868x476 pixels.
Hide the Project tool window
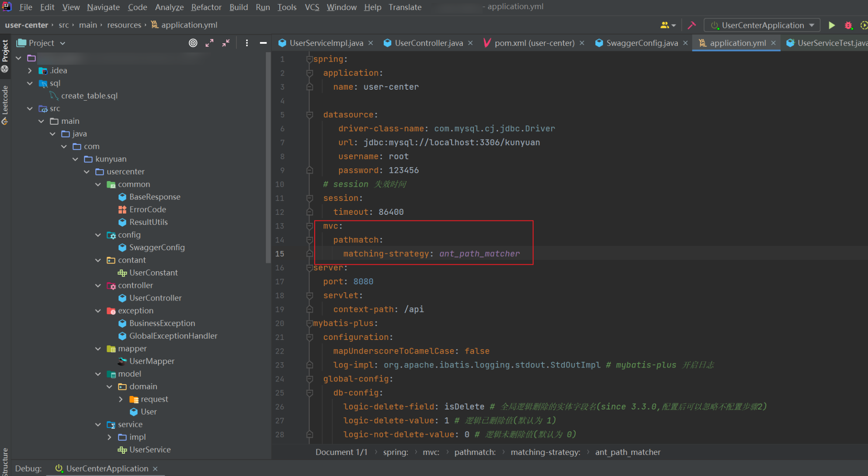click(263, 43)
